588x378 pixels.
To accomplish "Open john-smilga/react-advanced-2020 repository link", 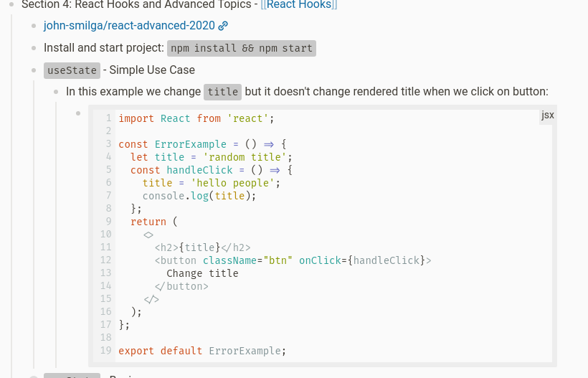I will click(x=129, y=26).
